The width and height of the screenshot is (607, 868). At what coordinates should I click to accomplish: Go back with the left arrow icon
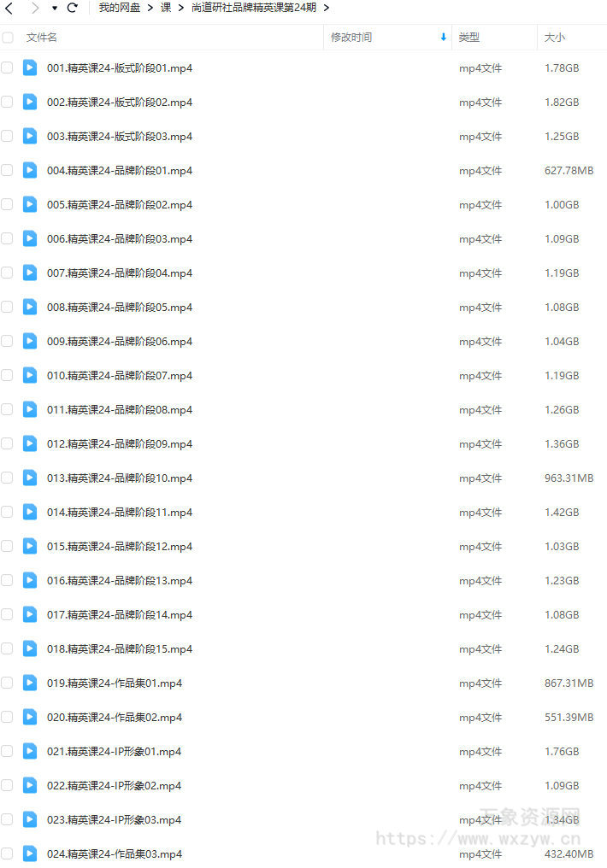coord(9,8)
